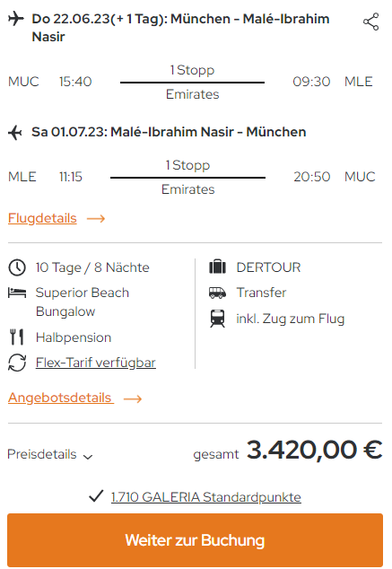Click the arrow next to Angebotsdetails
Screen dimensions: 392x569
133,399
